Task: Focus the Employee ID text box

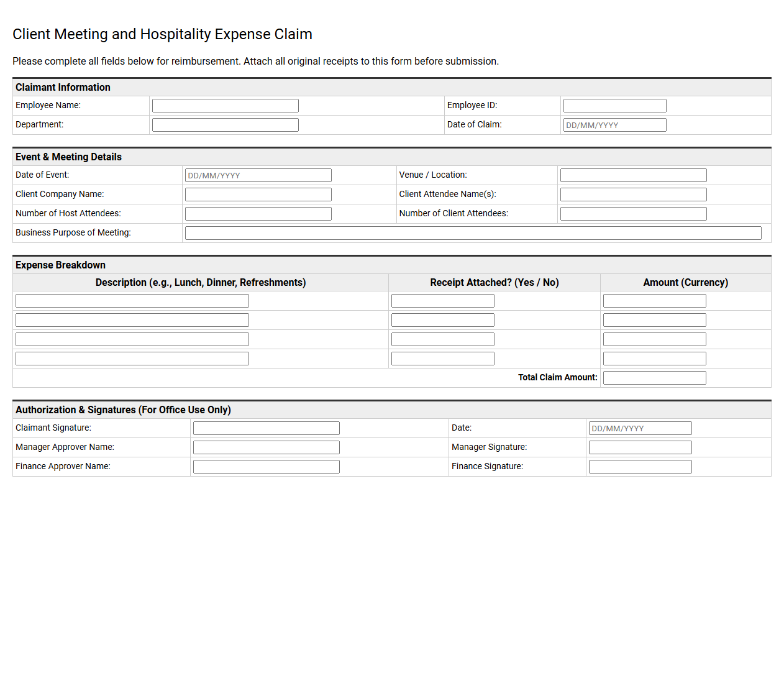Action: [615, 106]
